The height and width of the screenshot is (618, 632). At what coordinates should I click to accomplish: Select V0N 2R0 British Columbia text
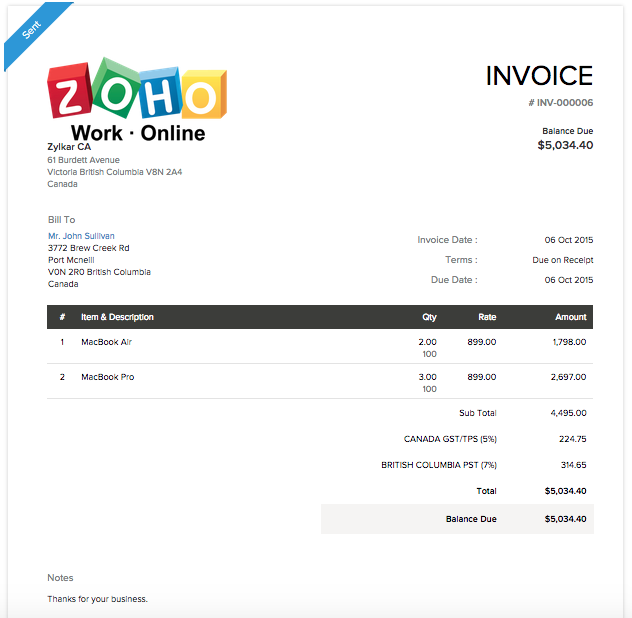pyautogui.click(x=99, y=272)
